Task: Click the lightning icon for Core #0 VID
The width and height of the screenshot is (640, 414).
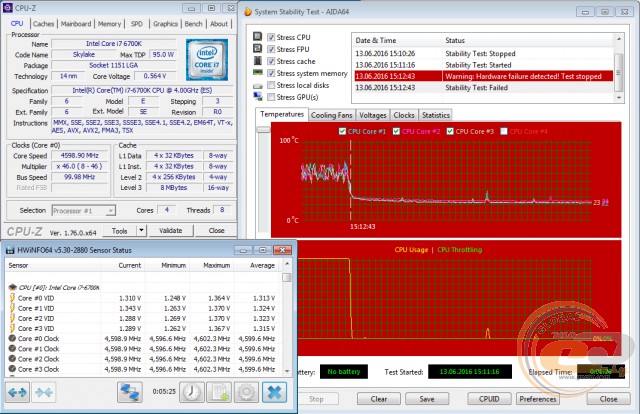Action: point(12,298)
